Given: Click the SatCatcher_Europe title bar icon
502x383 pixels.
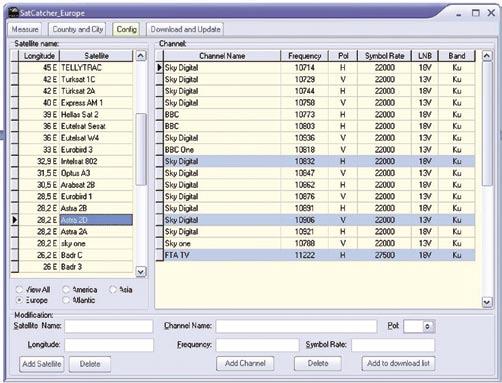Looking at the screenshot, I should click(14, 13).
